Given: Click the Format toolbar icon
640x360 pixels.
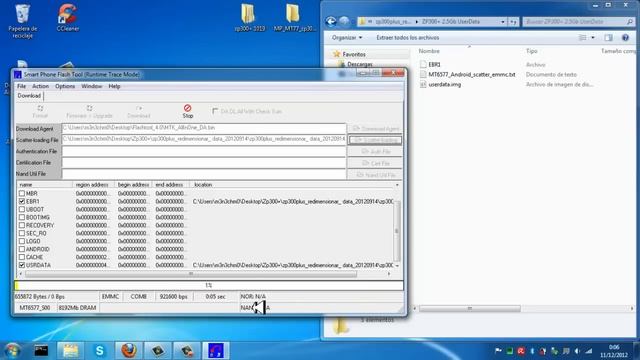Looking at the screenshot, I should 40,111.
